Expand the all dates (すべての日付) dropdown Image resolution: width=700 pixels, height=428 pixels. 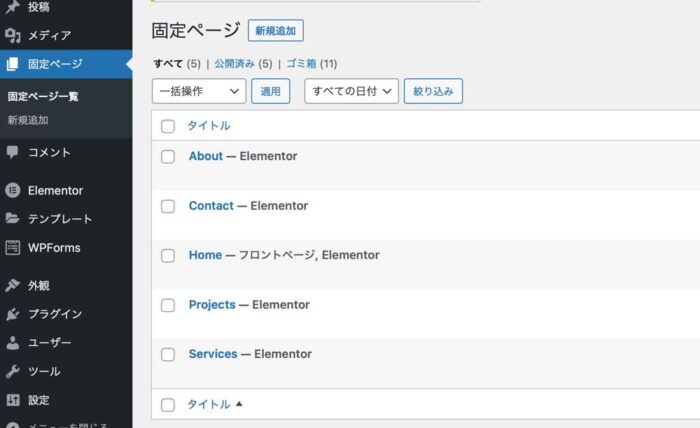coord(351,91)
